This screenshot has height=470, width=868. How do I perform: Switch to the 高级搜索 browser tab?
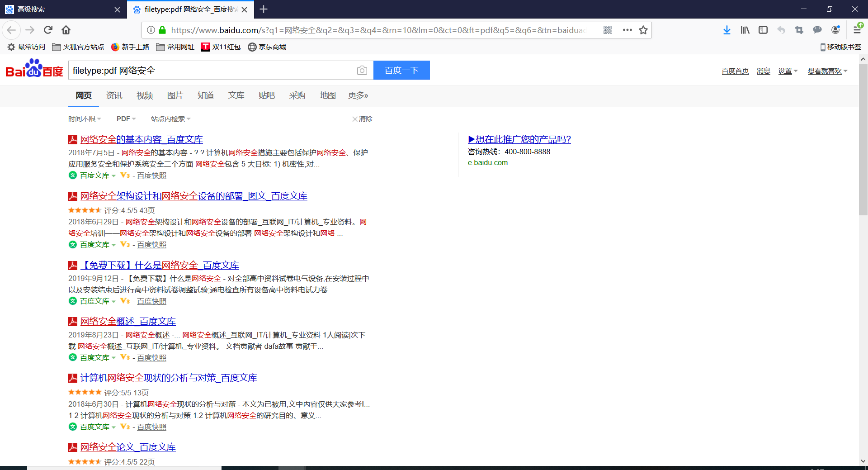(x=63, y=9)
